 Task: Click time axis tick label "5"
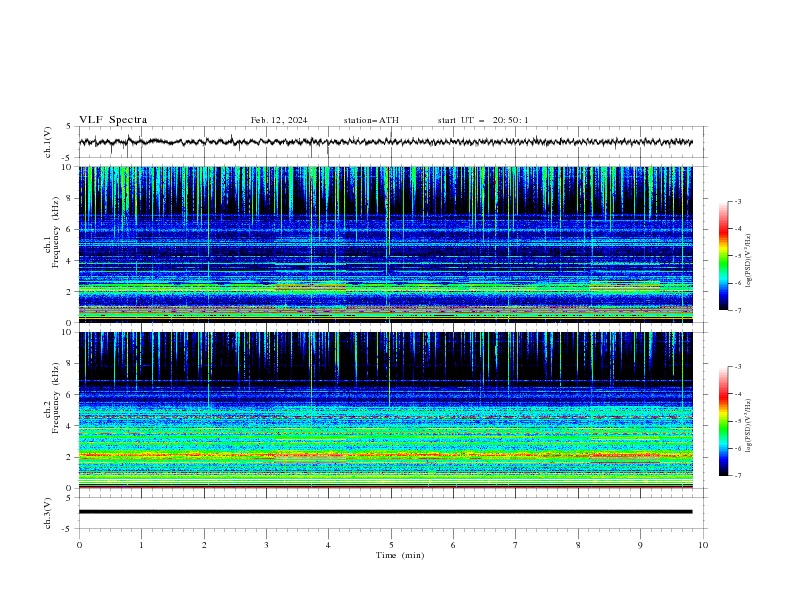coord(391,545)
